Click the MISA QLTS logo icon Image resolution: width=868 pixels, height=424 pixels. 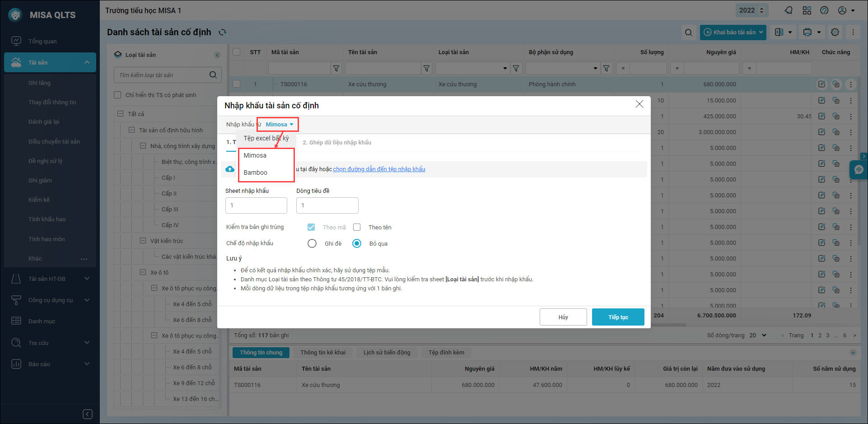(15, 15)
